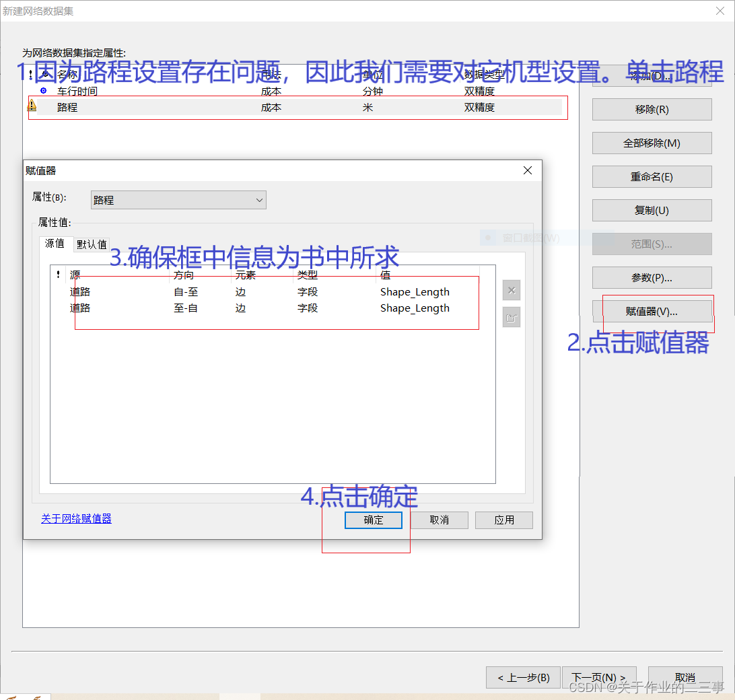This screenshot has height=700, width=735.
Task: Cancel the evaluator dialog via 取消
Action: click(x=439, y=520)
